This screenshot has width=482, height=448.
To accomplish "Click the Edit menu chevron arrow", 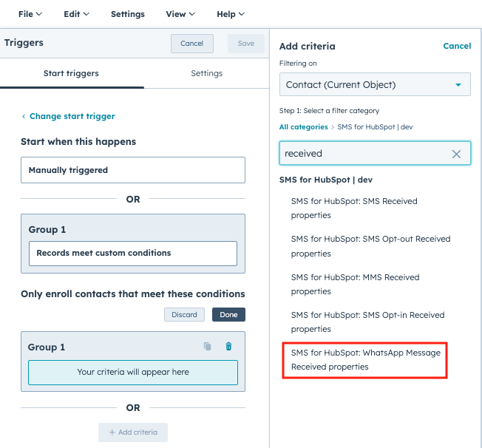I will 86,14.
